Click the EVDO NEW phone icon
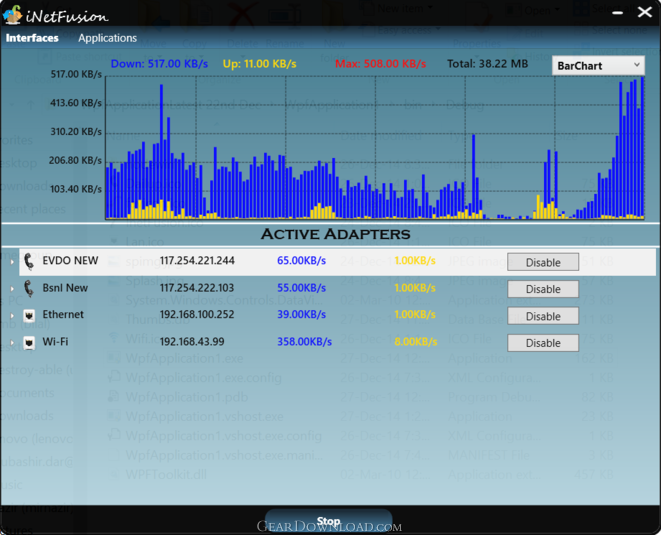Image resolution: width=661 pixels, height=535 pixels. (x=29, y=261)
